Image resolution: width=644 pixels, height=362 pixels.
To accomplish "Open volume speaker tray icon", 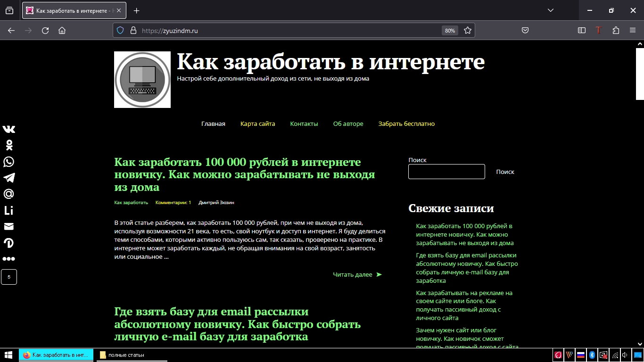I will (626, 355).
